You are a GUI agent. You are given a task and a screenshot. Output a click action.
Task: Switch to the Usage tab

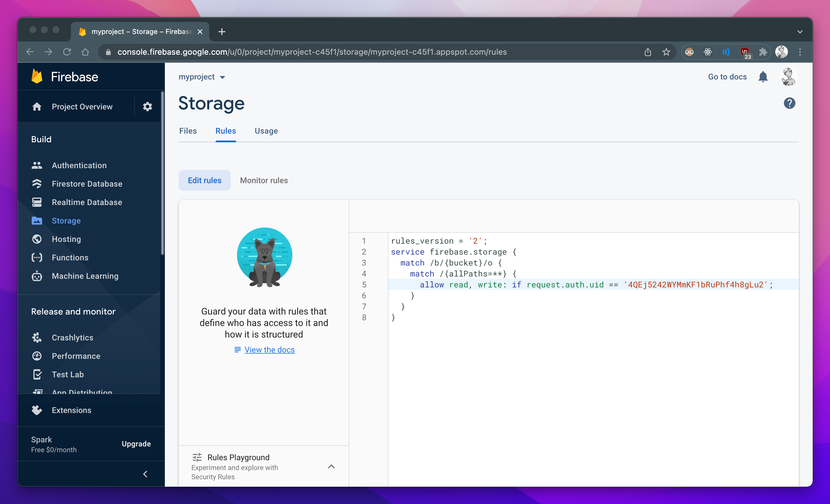coord(266,131)
